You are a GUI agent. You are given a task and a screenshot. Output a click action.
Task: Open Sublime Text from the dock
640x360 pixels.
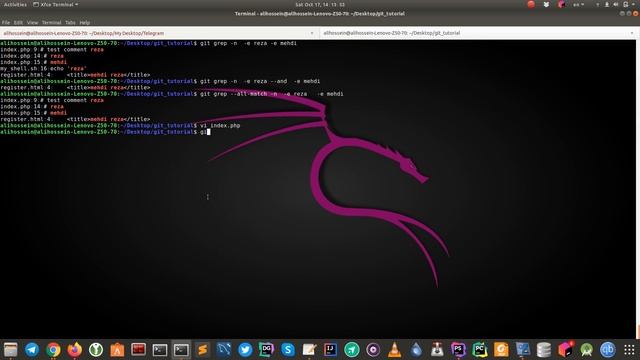point(202,350)
